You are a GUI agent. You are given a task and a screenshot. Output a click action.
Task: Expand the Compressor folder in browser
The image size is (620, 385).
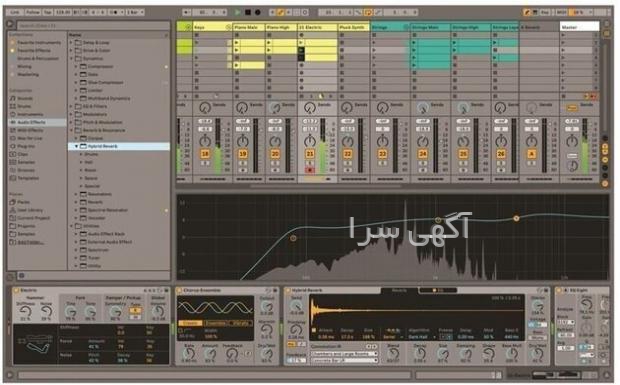pyautogui.click(x=76, y=66)
